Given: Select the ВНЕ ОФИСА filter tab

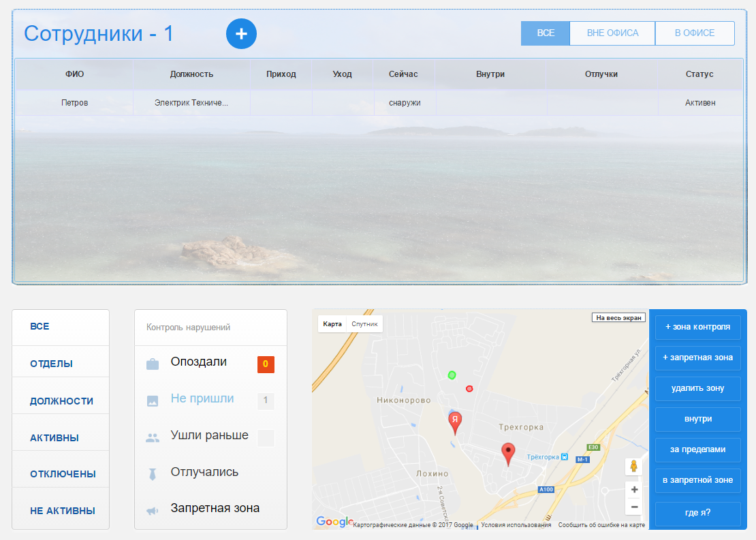Looking at the screenshot, I should tap(612, 33).
